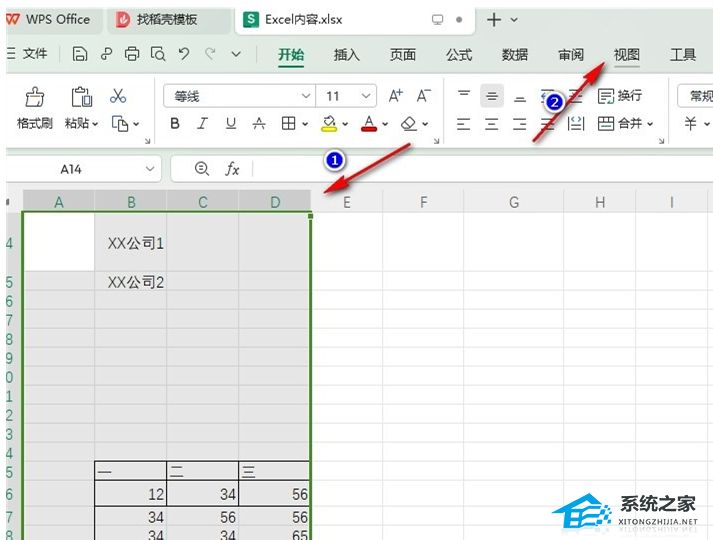The width and height of the screenshot is (713, 540).
Task: Click the currency ¥ format icon
Action: click(x=690, y=123)
